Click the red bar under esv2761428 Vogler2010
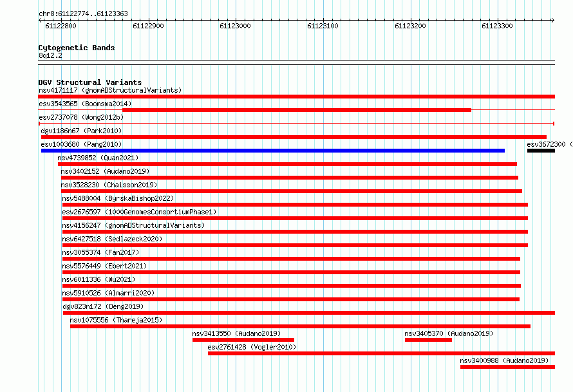 click(x=381, y=353)
